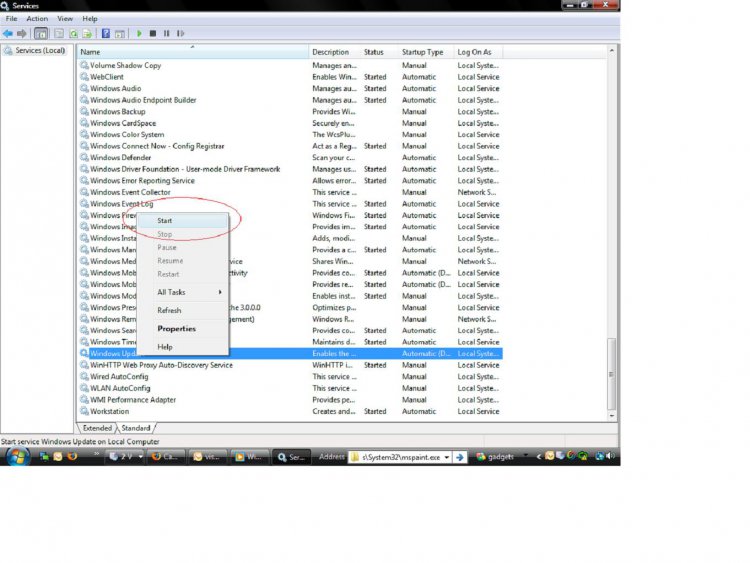Choose Refresh in the context menu
Image resolution: width=750 pixels, height=563 pixels.
[x=183, y=310]
